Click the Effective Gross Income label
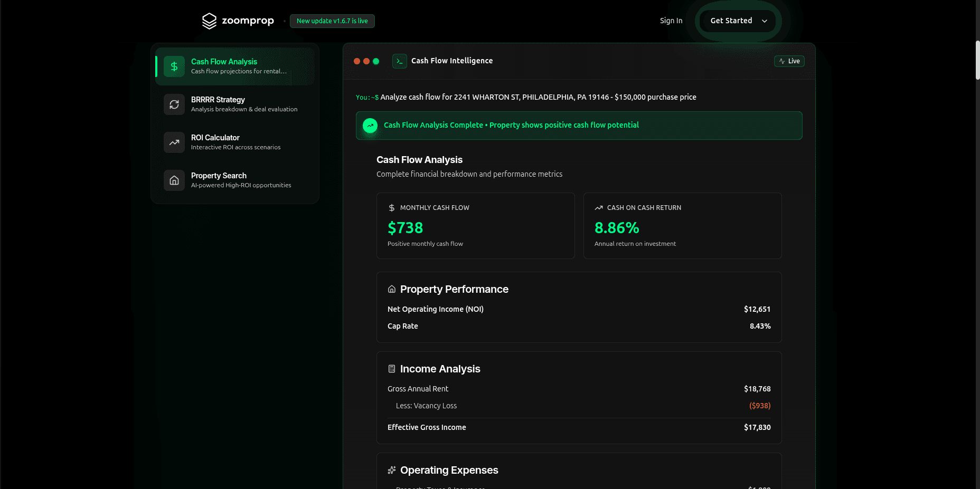Image resolution: width=980 pixels, height=489 pixels. pos(427,427)
